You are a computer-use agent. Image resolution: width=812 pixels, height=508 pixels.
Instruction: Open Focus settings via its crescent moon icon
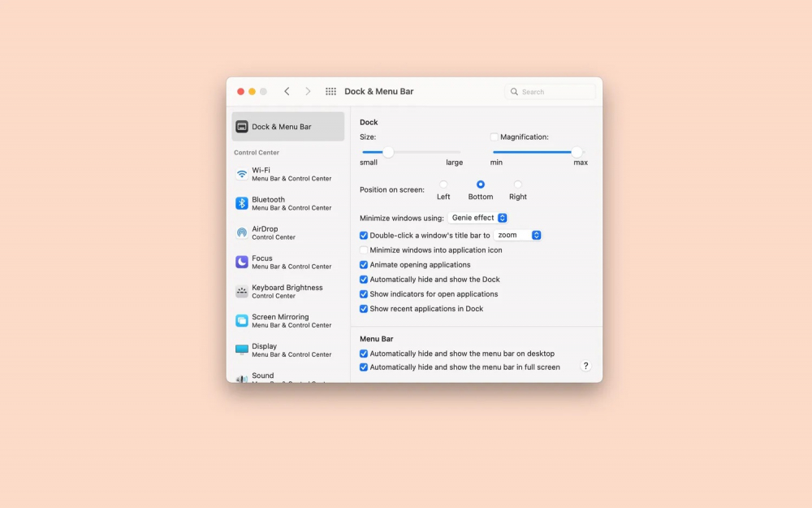click(x=241, y=262)
